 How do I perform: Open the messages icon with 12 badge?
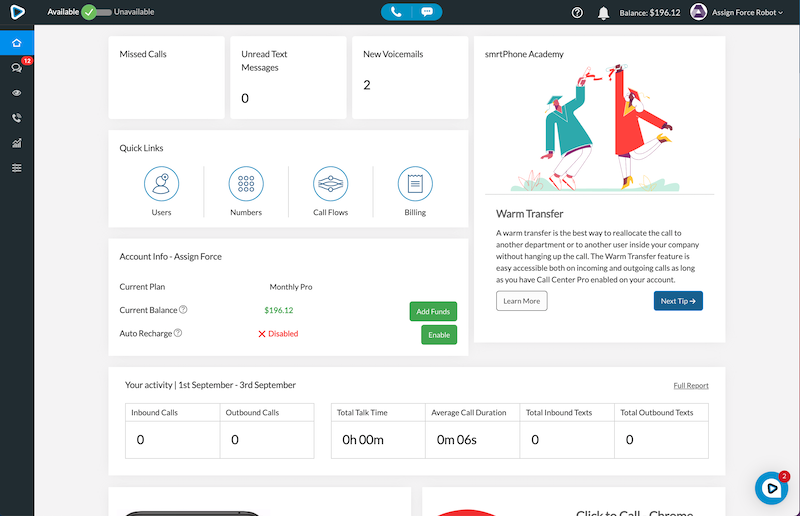(16, 68)
